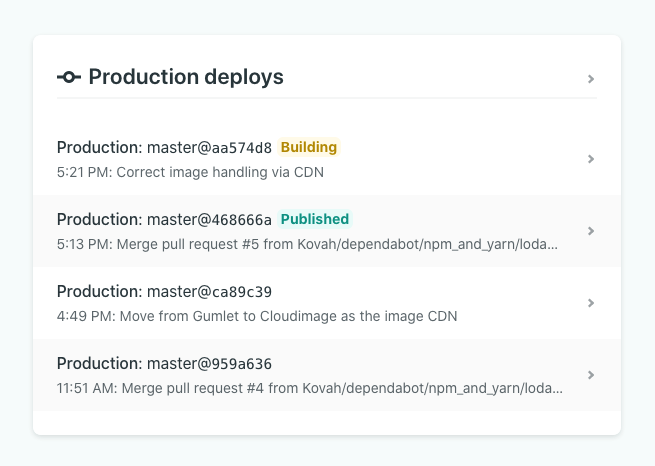Open deploy master@959a636 chevron
The height and width of the screenshot is (466, 655).
591,375
